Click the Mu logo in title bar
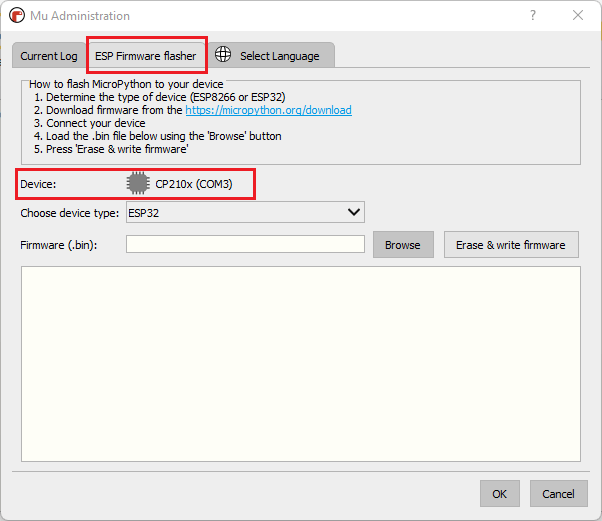 (16, 16)
